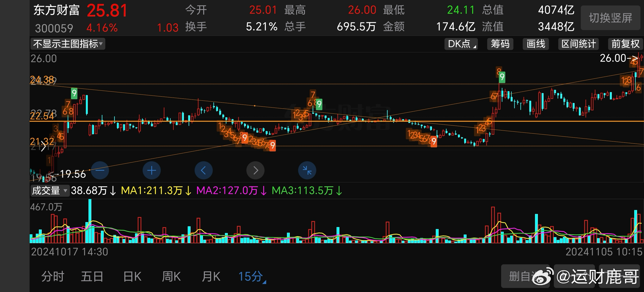Tap the current price 25.81
644x292 pixels.
click(107, 11)
